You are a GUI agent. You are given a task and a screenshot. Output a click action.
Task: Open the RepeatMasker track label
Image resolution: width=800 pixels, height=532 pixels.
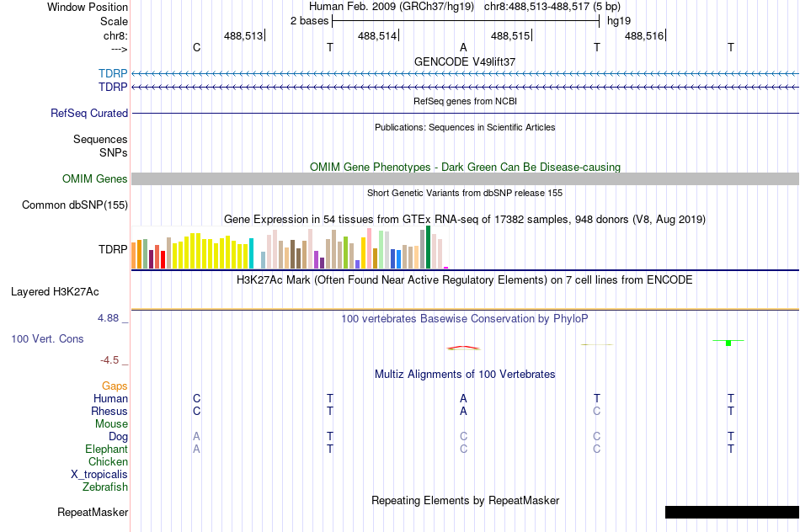point(93,512)
